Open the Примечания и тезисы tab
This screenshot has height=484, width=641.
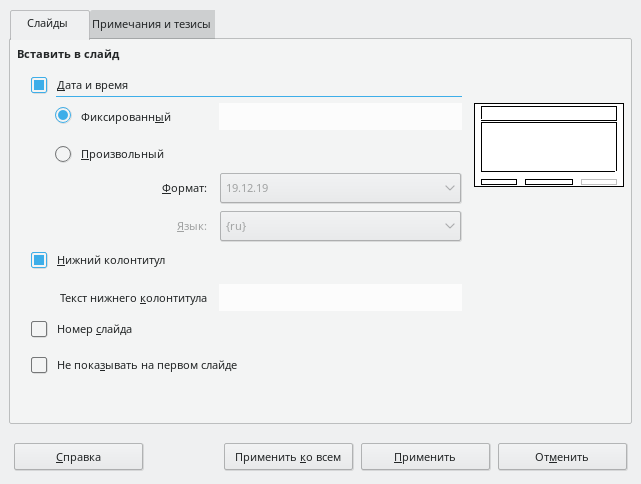[152, 25]
